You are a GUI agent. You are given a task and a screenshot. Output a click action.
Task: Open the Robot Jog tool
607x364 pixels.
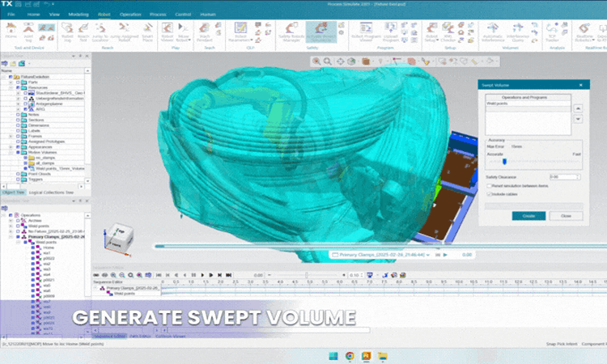tap(67, 32)
